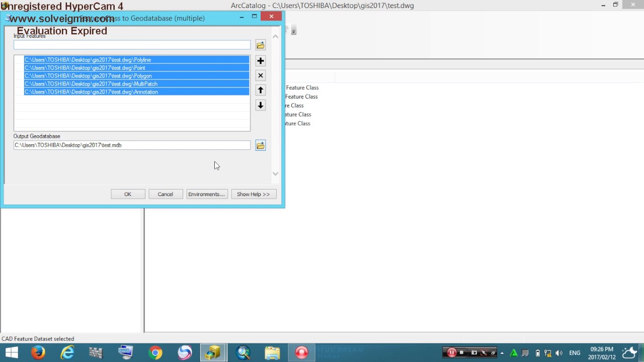Select the test.dwg\Point input row

click(136, 68)
